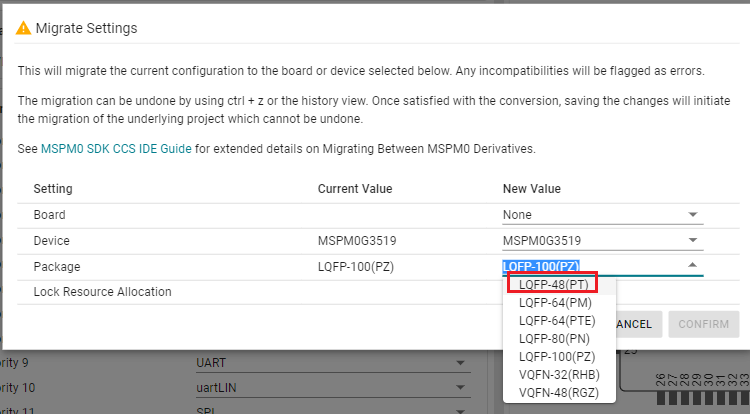Click the warning triangle icon beside Migrate Settings
This screenshot has width=750, height=414.
click(23, 29)
